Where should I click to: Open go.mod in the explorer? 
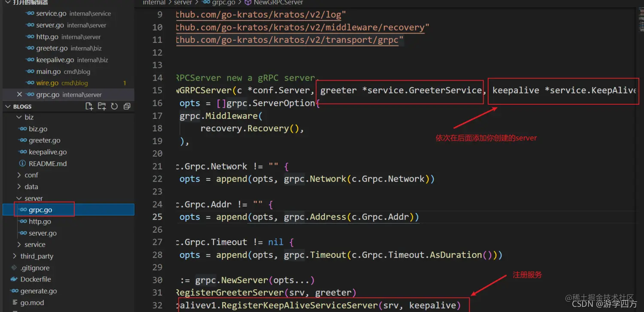69,303
